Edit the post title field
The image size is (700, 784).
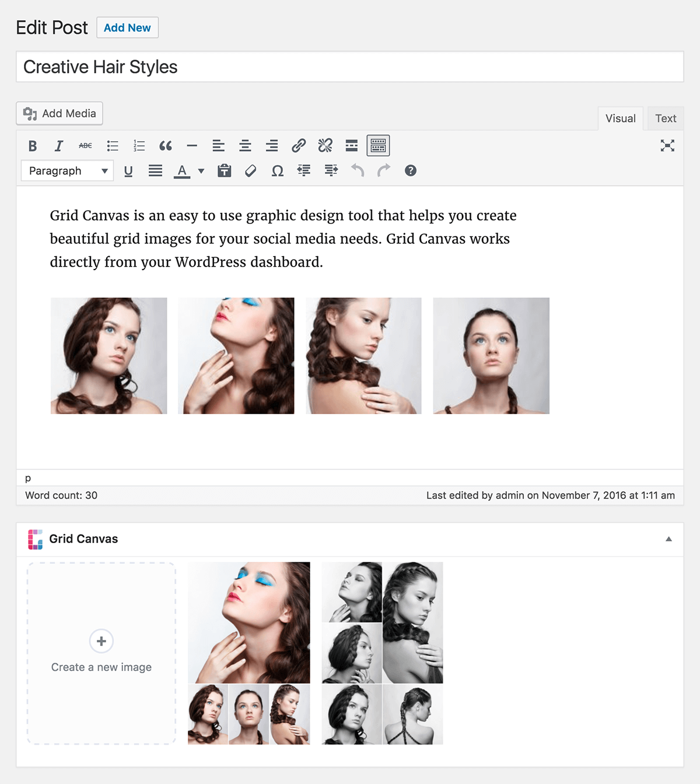coord(350,67)
